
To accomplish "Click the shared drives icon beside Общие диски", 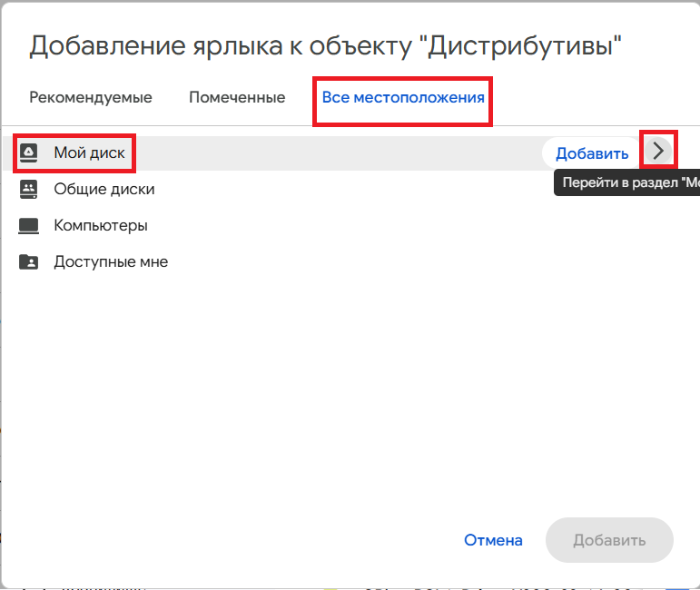I will [29, 190].
